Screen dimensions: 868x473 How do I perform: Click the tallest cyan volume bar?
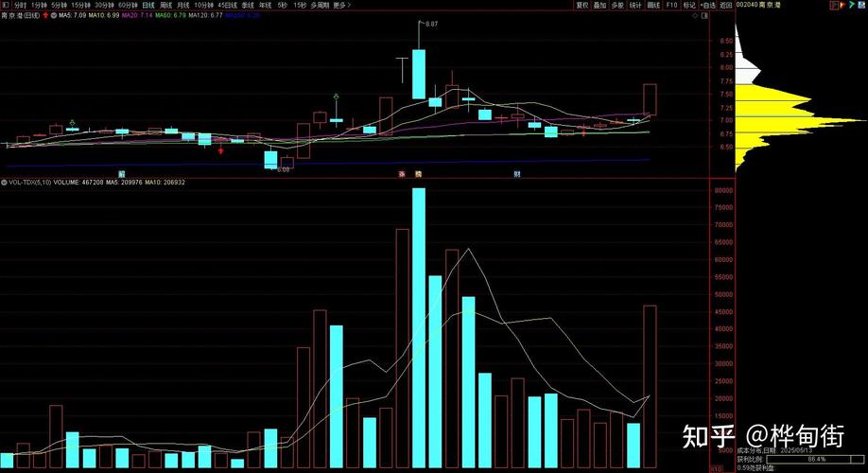[419, 328]
